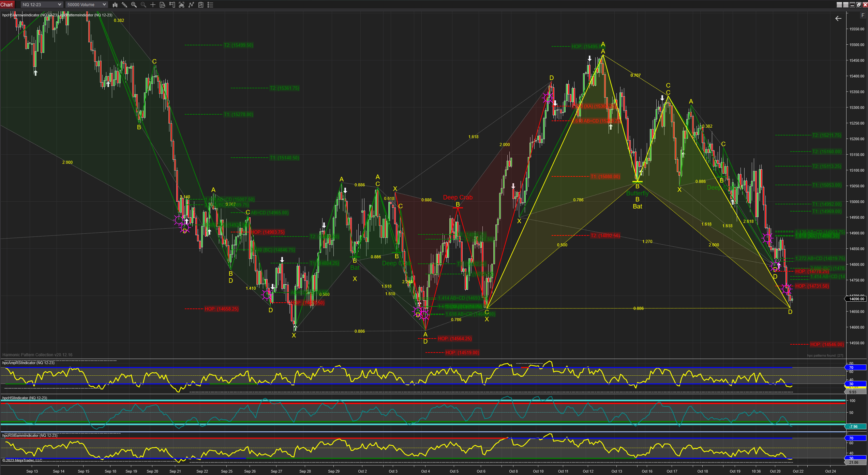Click the second gray link button in title bar
868x475 pixels.
[846, 5]
